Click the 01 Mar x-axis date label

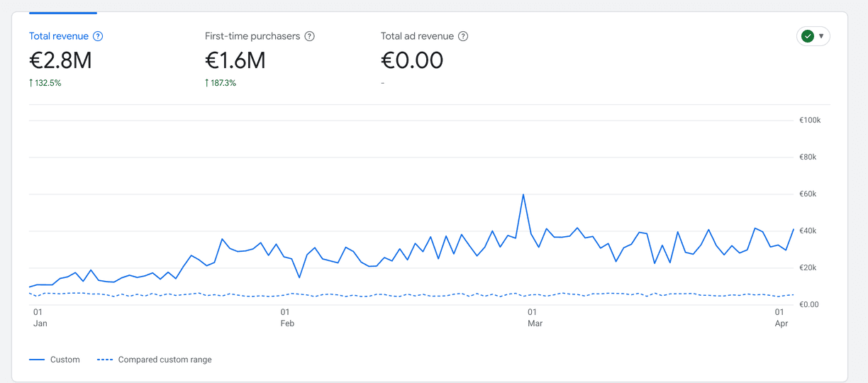coord(535,318)
